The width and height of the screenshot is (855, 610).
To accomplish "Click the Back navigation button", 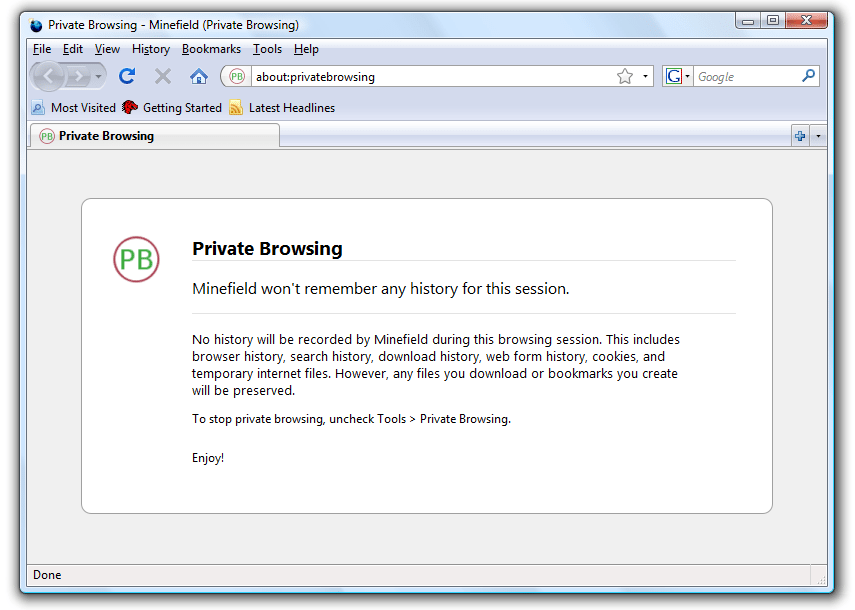I will pos(48,76).
